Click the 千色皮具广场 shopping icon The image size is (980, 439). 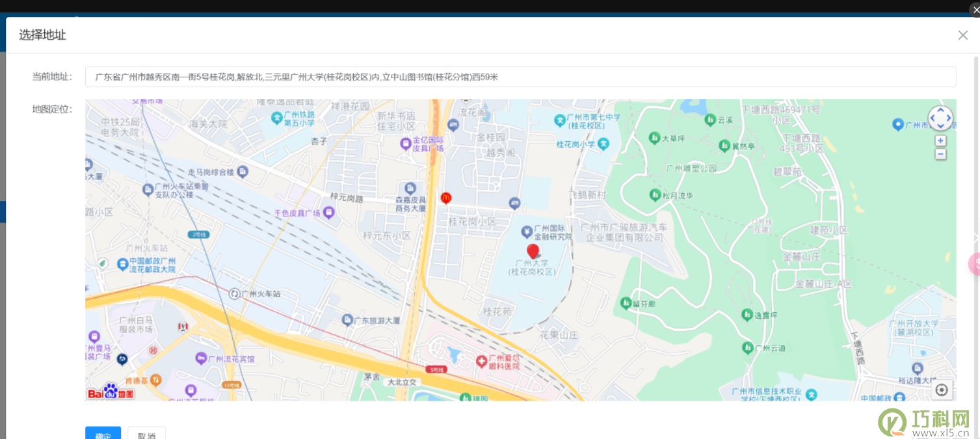point(329,212)
